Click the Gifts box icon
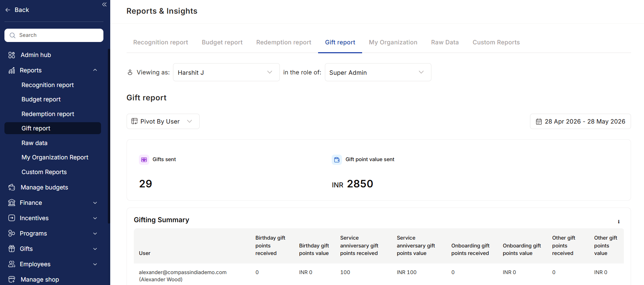 point(12,249)
